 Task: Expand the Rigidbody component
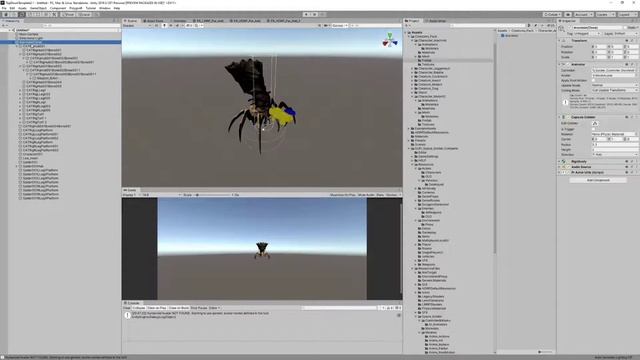(x=560, y=162)
